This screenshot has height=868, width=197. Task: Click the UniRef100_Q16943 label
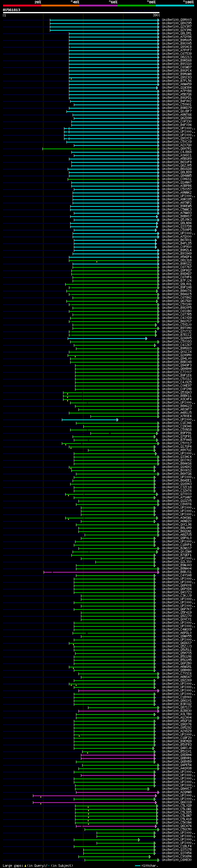(177, 484)
